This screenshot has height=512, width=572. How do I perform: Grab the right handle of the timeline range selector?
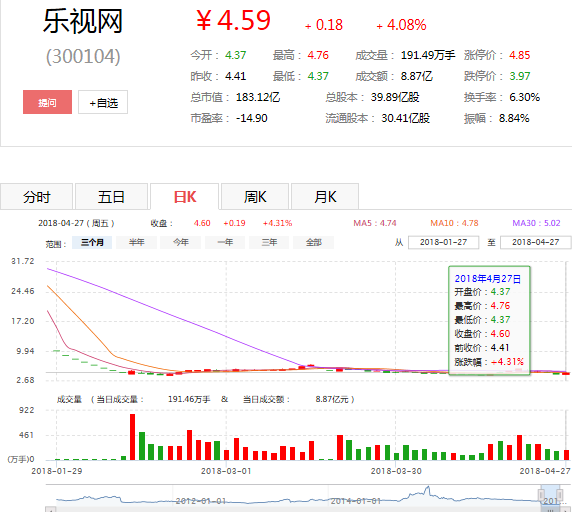pyautogui.click(x=561, y=495)
